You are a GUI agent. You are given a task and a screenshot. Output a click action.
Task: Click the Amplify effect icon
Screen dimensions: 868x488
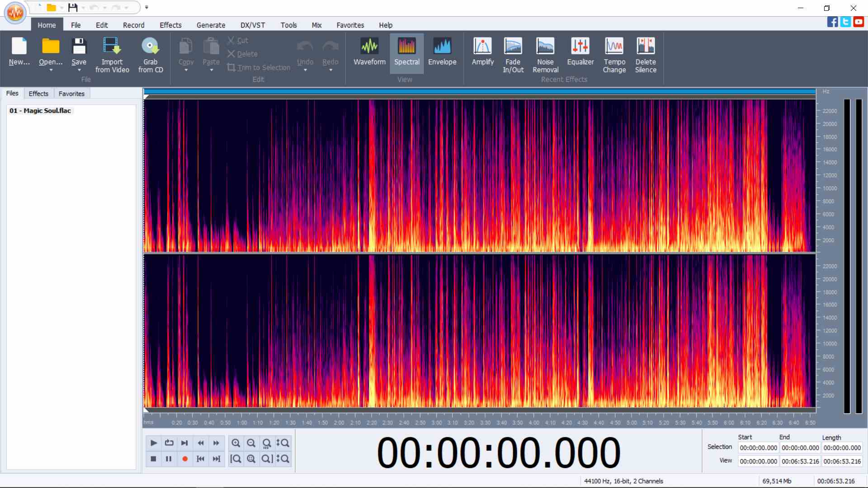(x=482, y=47)
